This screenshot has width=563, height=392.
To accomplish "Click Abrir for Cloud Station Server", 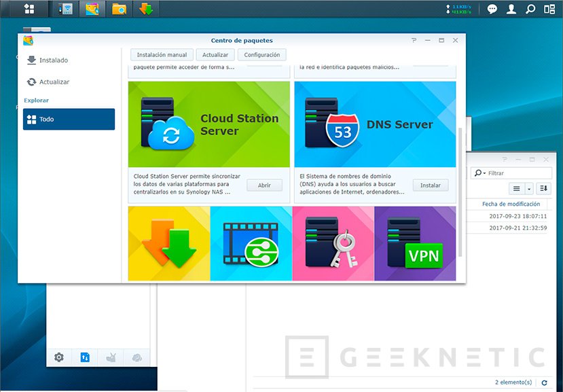I will [x=264, y=185].
